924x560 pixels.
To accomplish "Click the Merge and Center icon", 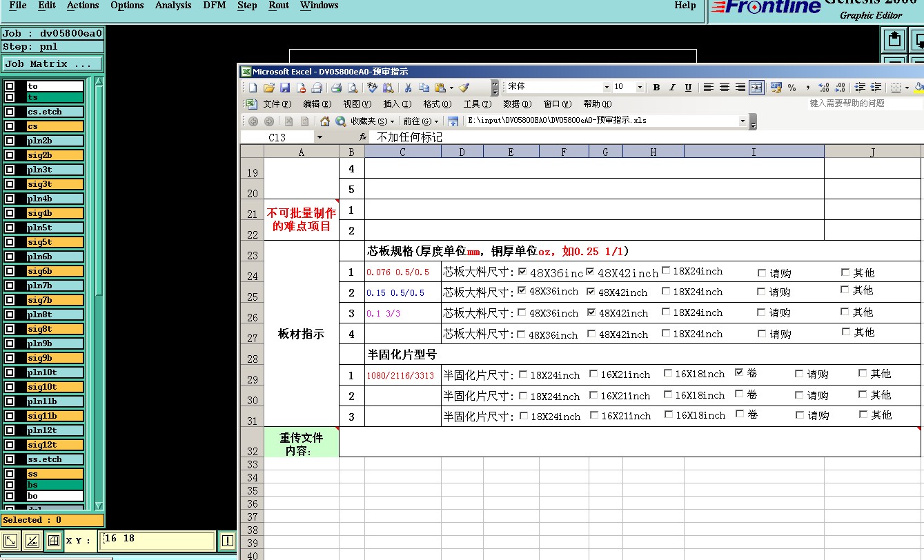I will 756,88.
